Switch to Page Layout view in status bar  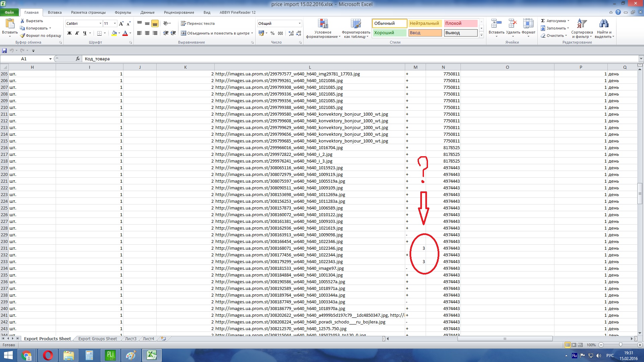pos(574,345)
